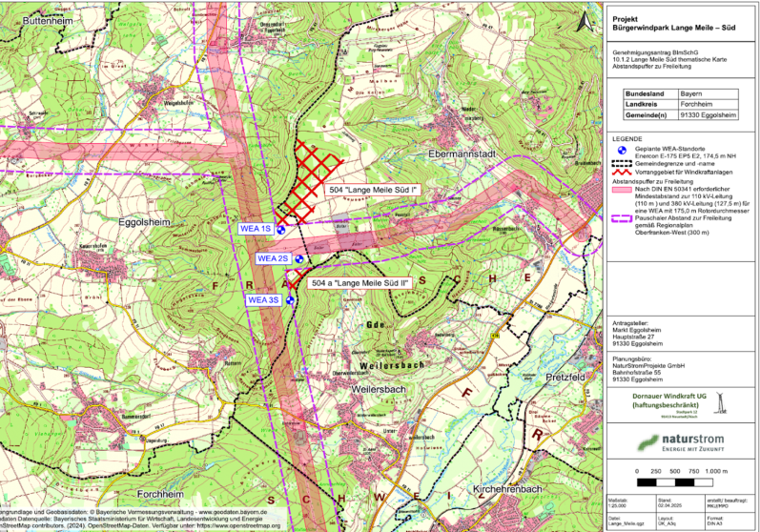The image size is (760, 532).
Task: Click the red hatched Vorranggebiet legend symbol
Action: (622, 172)
